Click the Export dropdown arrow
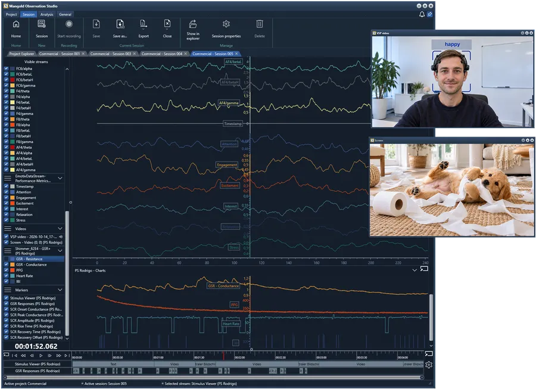The height and width of the screenshot is (392, 536). click(x=143, y=29)
